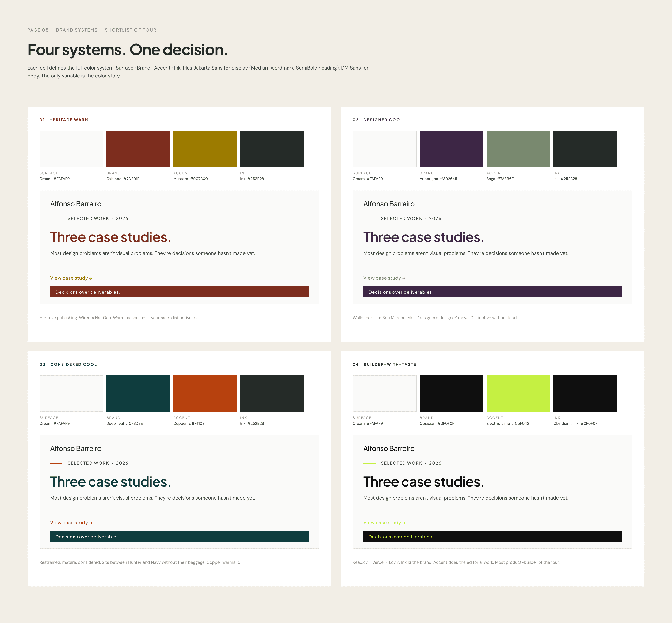Click 'PAGE 08' in the breadcrumb

point(38,30)
